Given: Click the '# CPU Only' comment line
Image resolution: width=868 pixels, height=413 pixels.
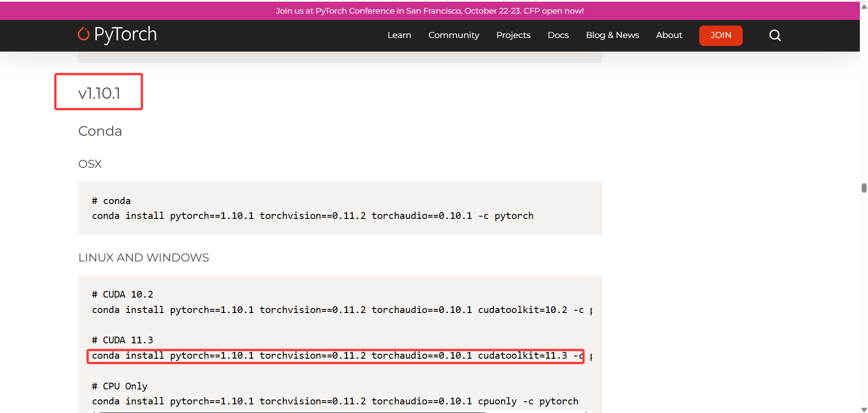Looking at the screenshot, I should click(119, 386).
